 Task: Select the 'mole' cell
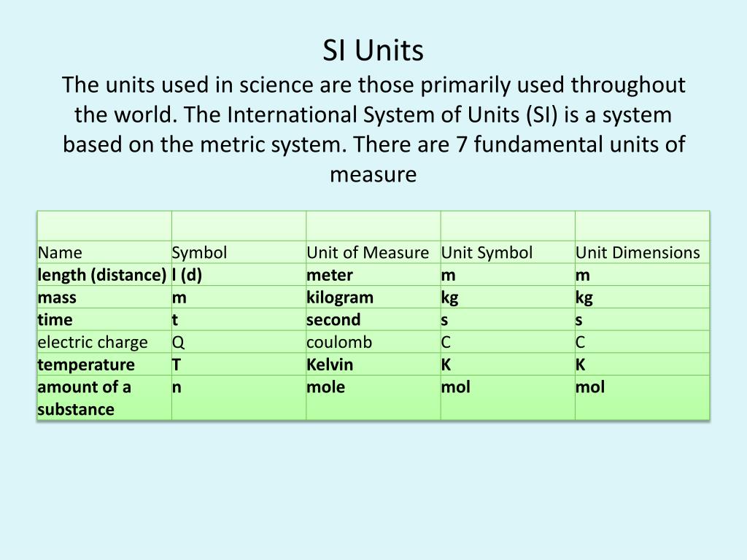[x=373, y=397]
